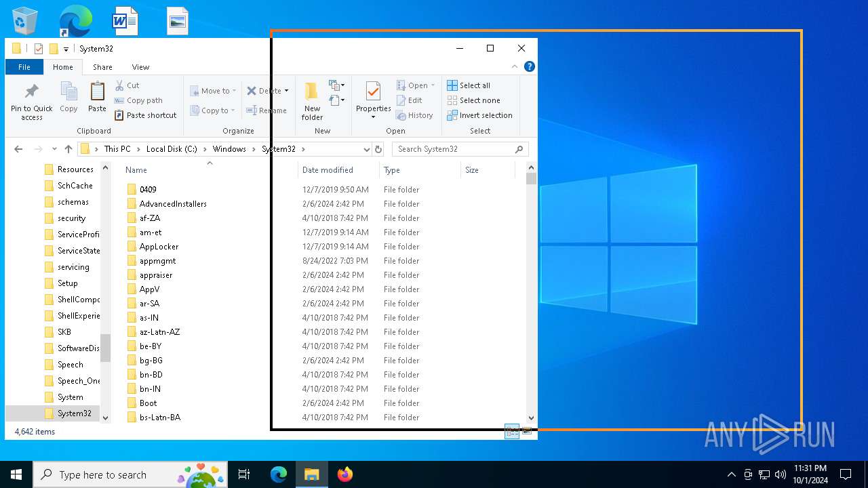Click the Paste ribbon icon
The height and width of the screenshot is (488, 868).
(x=97, y=98)
